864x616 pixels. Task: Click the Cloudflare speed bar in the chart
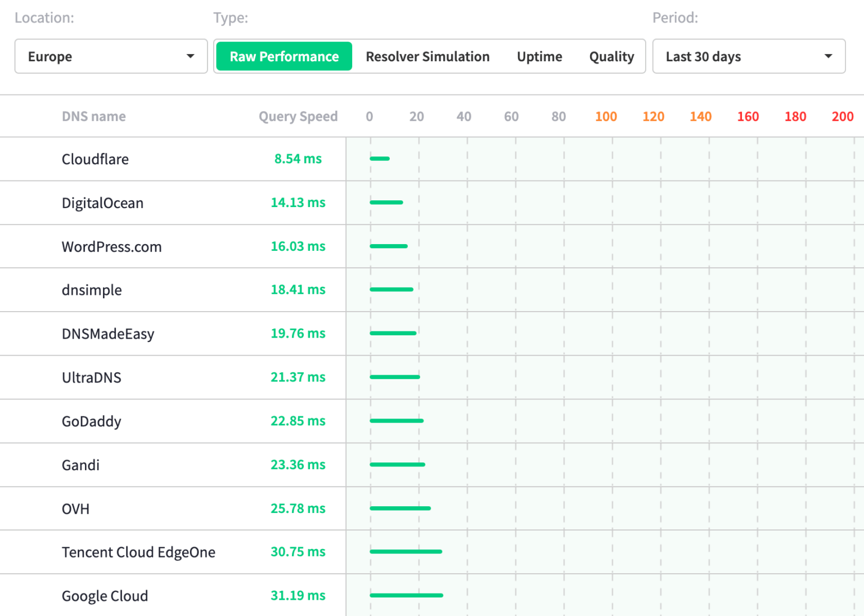[380, 159]
